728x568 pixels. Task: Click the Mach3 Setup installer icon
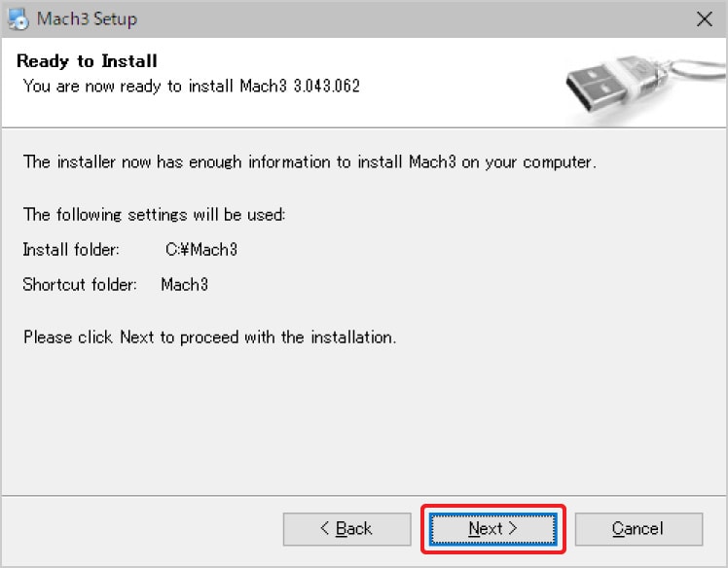click(x=17, y=18)
